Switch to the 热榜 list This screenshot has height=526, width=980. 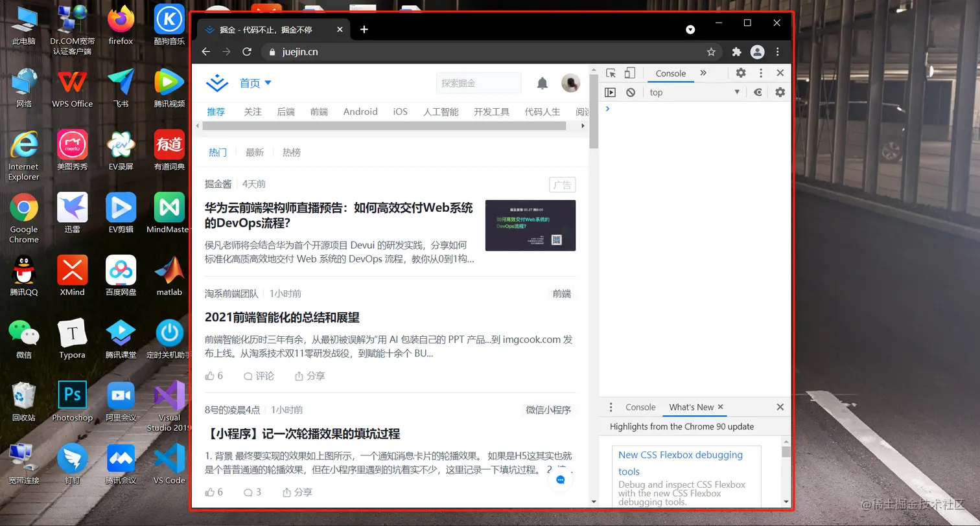292,152
